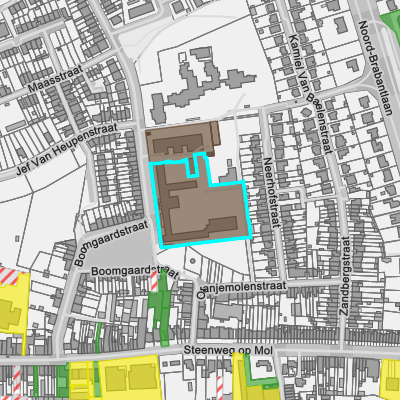Click the red-white hatched strip near Boomgaardstraat
Screen dimensions: 400x400
point(154,281)
